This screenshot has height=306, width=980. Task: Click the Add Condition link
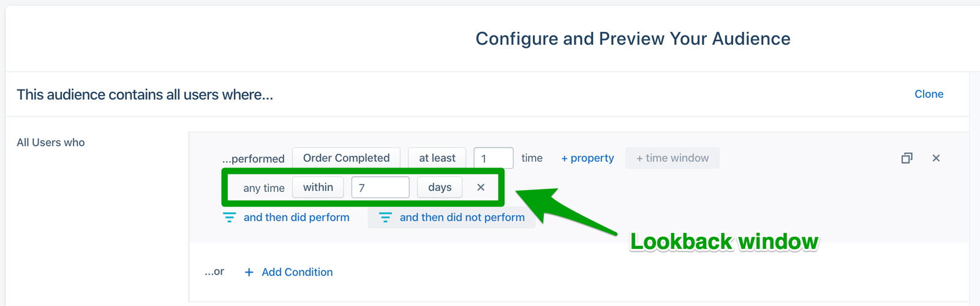coord(297,272)
